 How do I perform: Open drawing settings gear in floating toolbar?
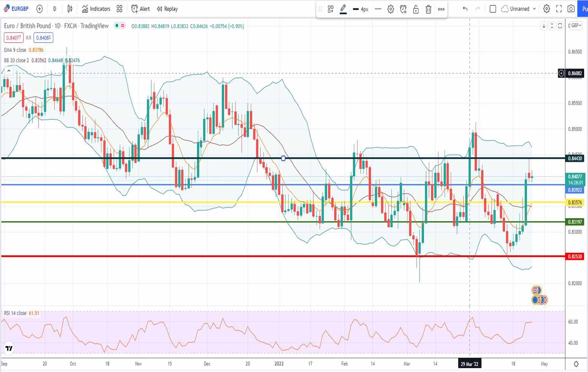click(390, 9)
